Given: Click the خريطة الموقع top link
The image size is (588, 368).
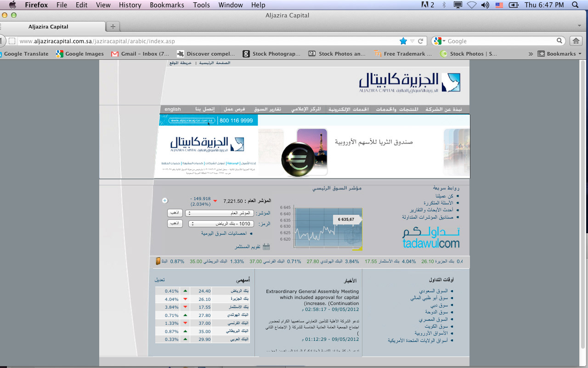Looking at the screenshot, I should click(181, 63).
